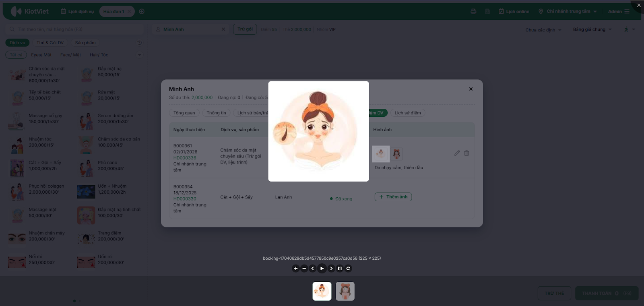
Task: Expand the arrow next to the walking person
Action: click(x=634, y=29)
